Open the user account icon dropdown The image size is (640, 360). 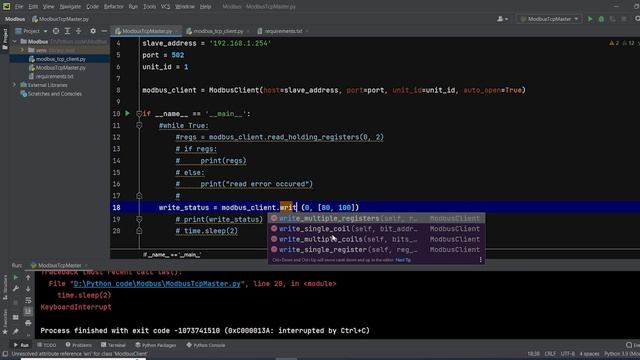click(x=502, y=19)
